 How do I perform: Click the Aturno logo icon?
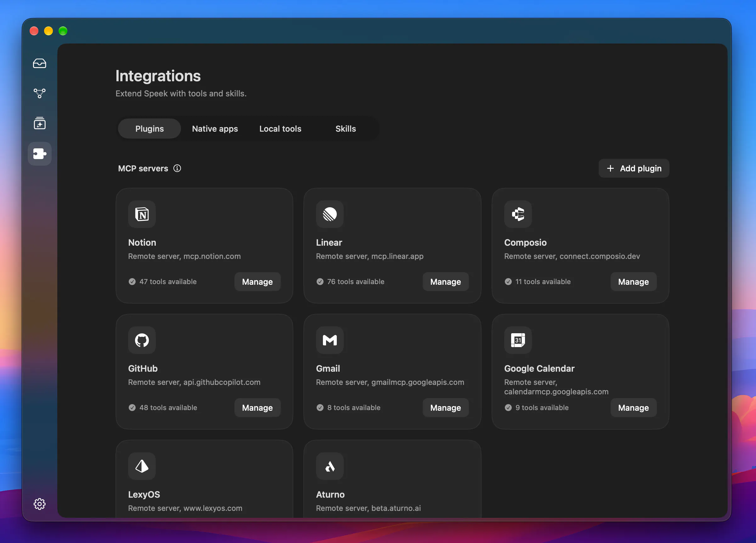pyautogui.click(x=330, y=466)
